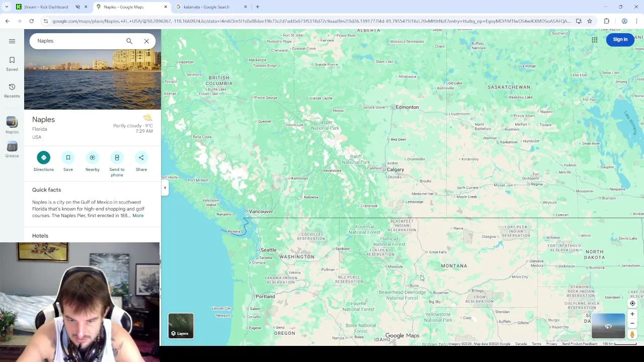Viewport: 644px width, 362px height.
Task: Toggle the 100 km scale bar units
Action: pos(619,344)
